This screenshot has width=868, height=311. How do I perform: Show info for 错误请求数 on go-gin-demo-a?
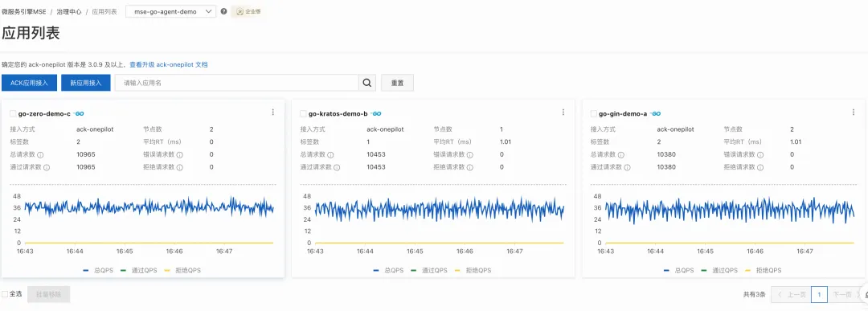[x=760, y=155]
